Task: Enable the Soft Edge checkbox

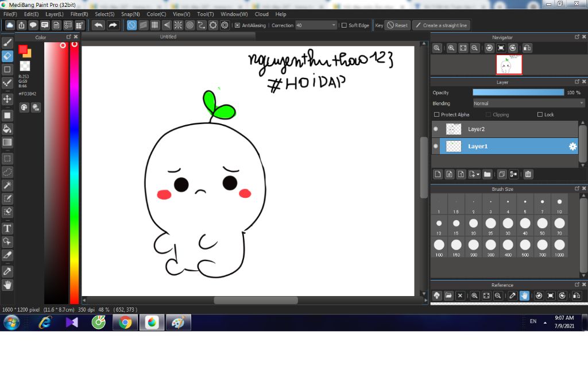Action: 344,25
